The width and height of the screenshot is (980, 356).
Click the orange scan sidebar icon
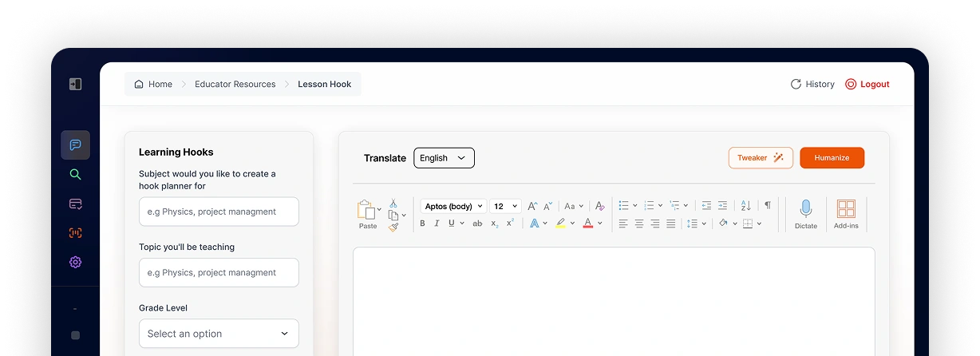tap(75, 233)
